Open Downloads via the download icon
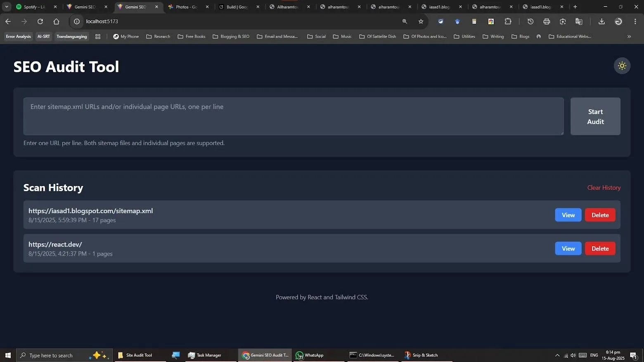This screenshot has width=644, height=362. [602, 21]
